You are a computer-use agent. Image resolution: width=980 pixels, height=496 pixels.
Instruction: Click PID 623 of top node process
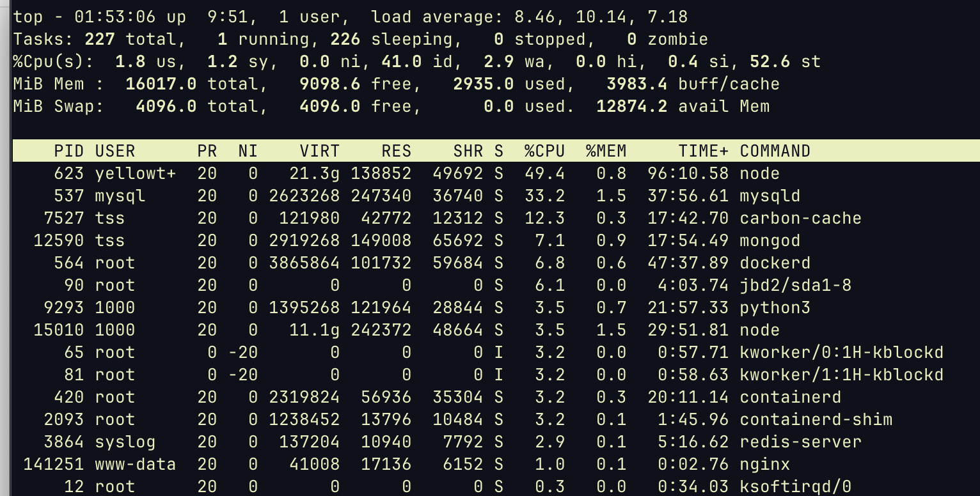68,174
